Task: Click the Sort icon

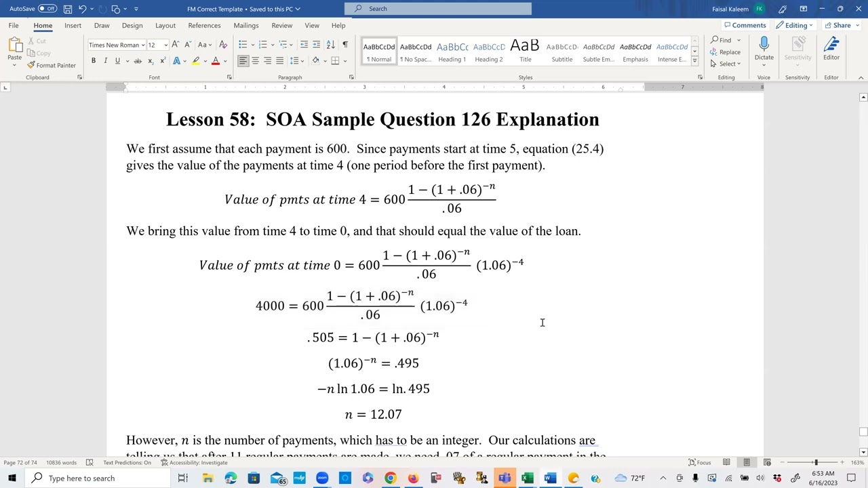Action: click(x=330, y=45)
